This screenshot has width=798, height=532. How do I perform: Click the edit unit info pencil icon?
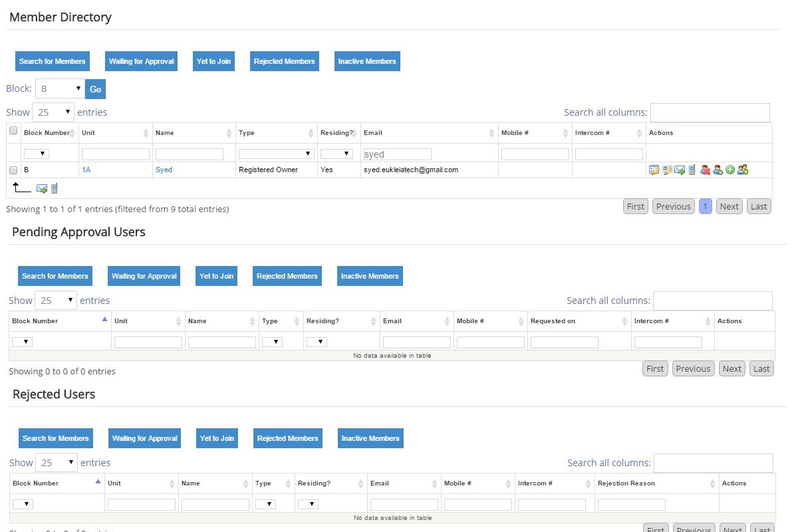point(667,170)
